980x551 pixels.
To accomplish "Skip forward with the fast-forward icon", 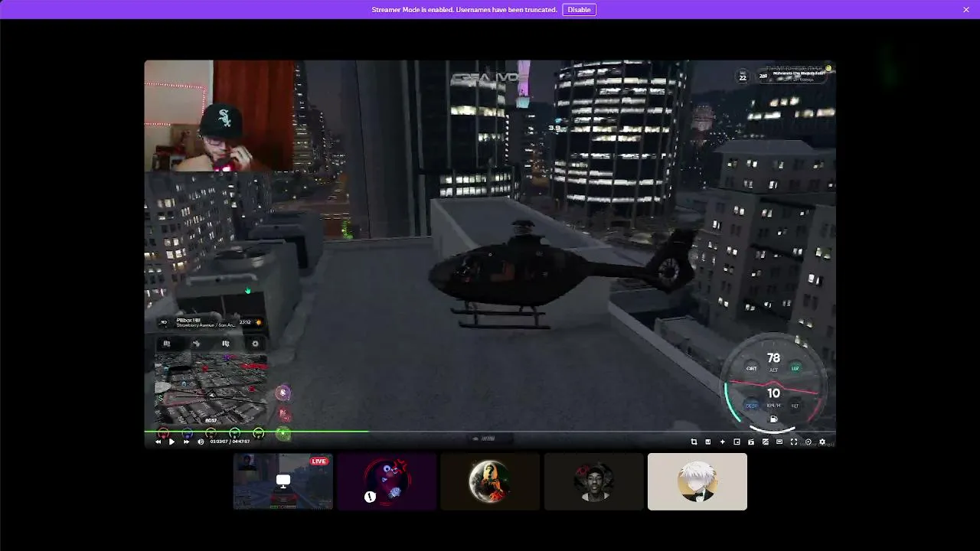I will coord(186,442).
